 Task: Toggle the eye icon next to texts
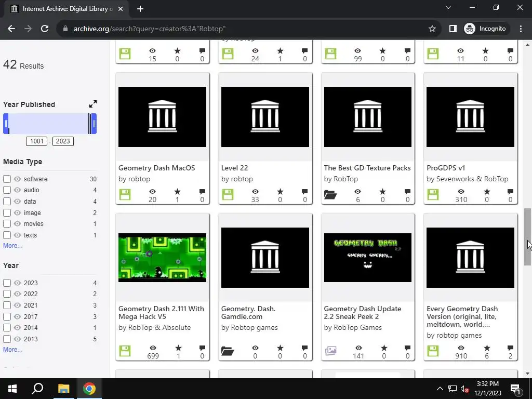(17, 235)
